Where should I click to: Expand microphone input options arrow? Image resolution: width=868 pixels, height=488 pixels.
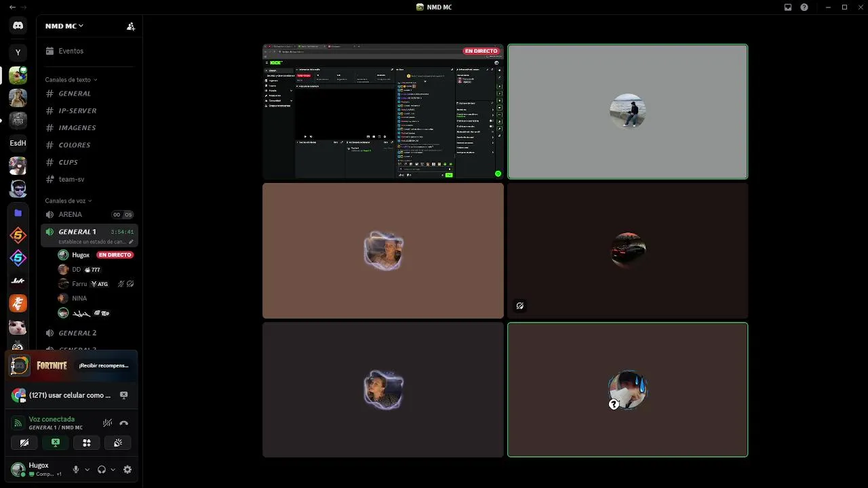pyautogui.click(x=87, y=470)
